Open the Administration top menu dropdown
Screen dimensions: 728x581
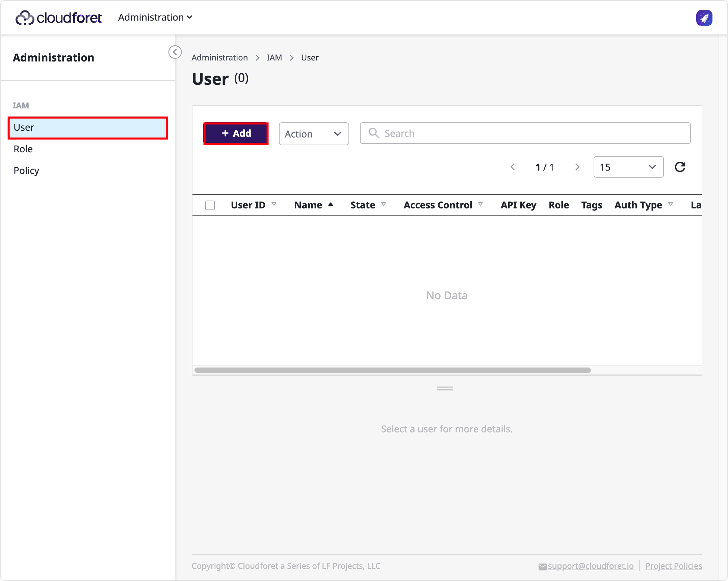pos(155,17)
